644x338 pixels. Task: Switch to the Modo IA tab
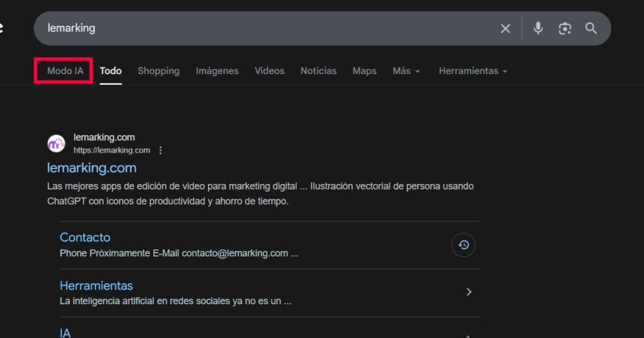65,71
